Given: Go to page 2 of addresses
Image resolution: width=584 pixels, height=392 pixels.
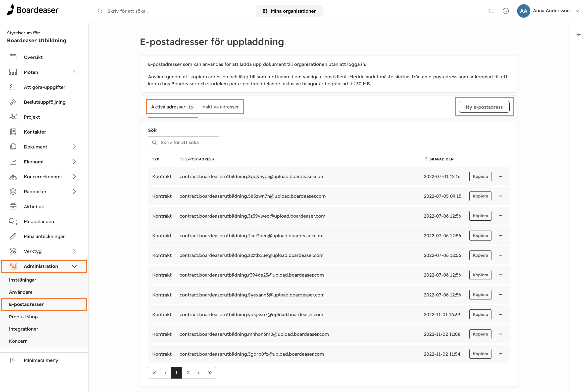Looking at the screenshot, I should tap(188, 373).
